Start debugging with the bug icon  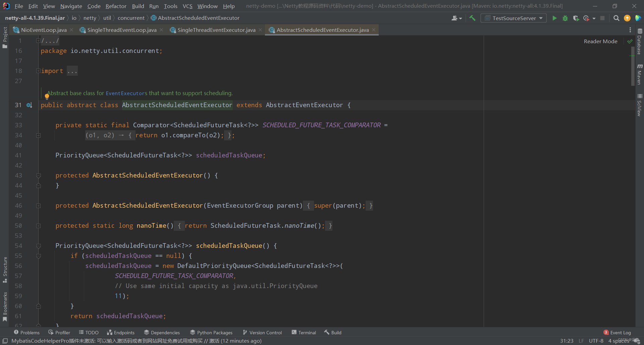565,18
